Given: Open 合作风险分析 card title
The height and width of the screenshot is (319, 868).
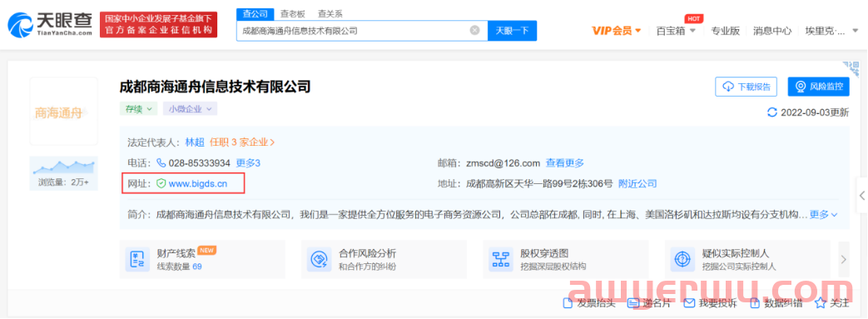Looking at the screenshot, I should coord(368,254).
